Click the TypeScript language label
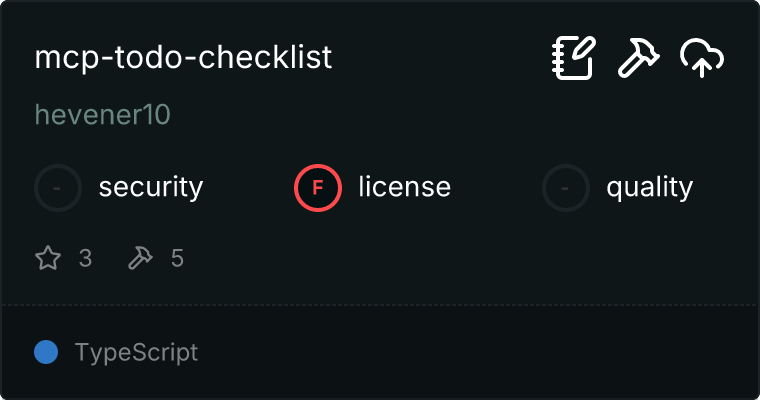This screenshot has height=400, width=760. coord(136,352)
